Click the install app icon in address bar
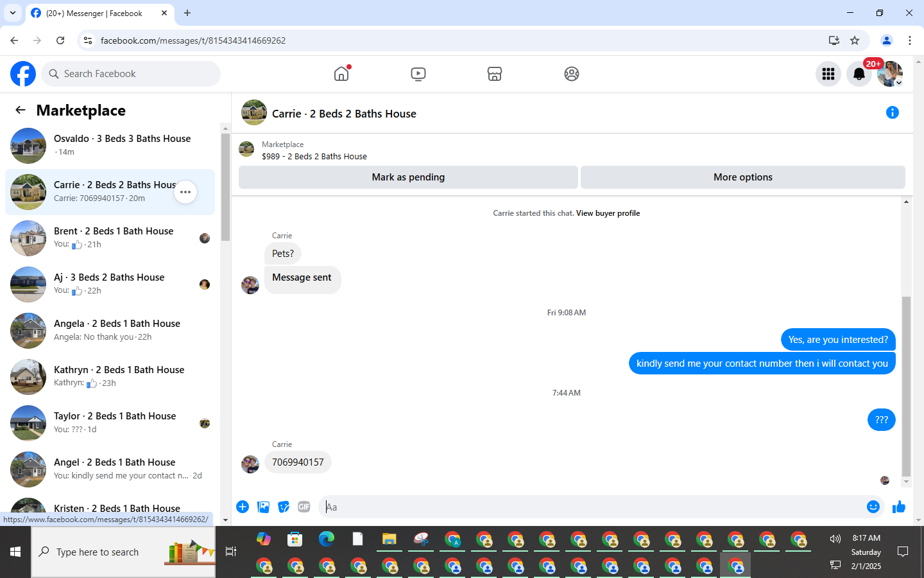This screenshot has width=924, height=578. [834, 40]
